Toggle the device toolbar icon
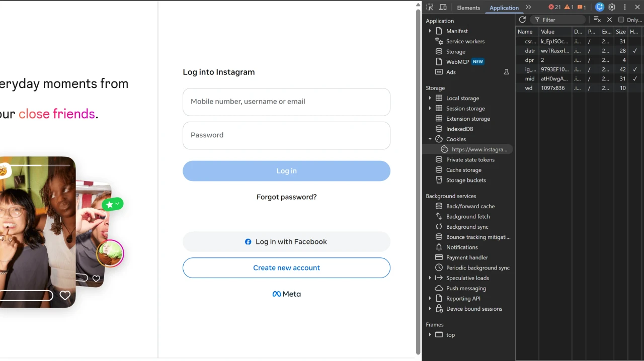 click(443, 7)
